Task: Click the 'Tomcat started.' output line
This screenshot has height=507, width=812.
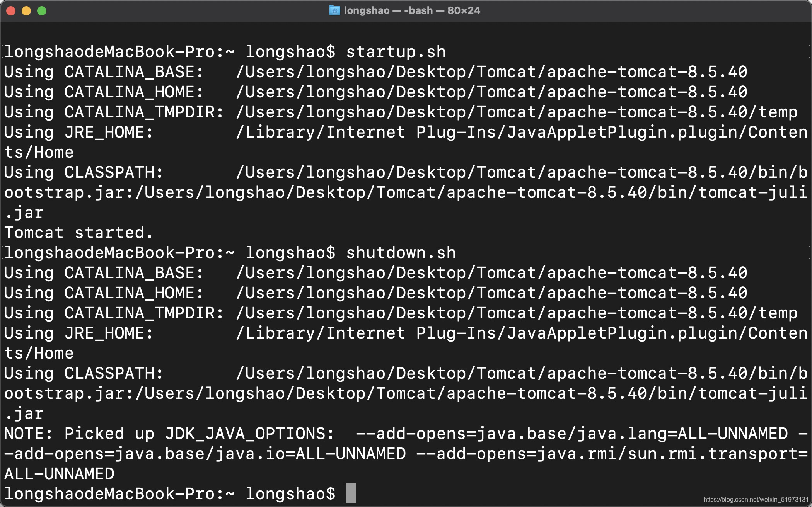Action: point(79,233)
